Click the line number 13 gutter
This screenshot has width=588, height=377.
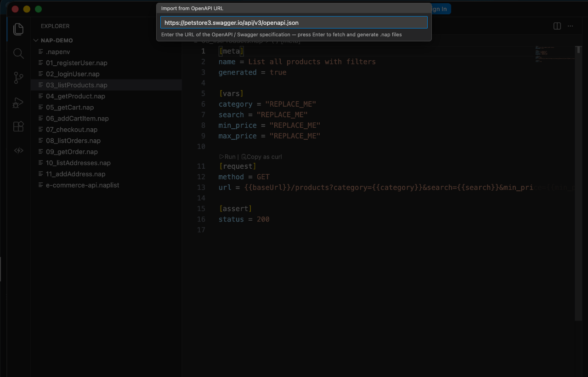(x=201, y=188)
